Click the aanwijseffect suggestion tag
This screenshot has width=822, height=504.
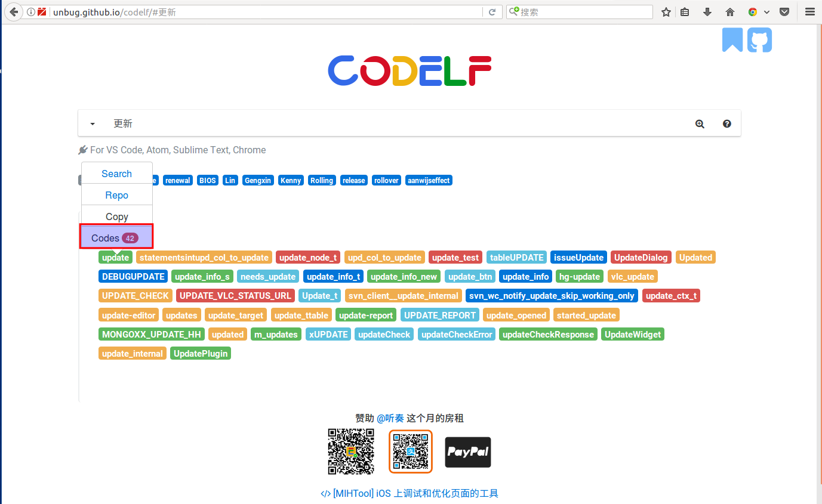point(429,180)
